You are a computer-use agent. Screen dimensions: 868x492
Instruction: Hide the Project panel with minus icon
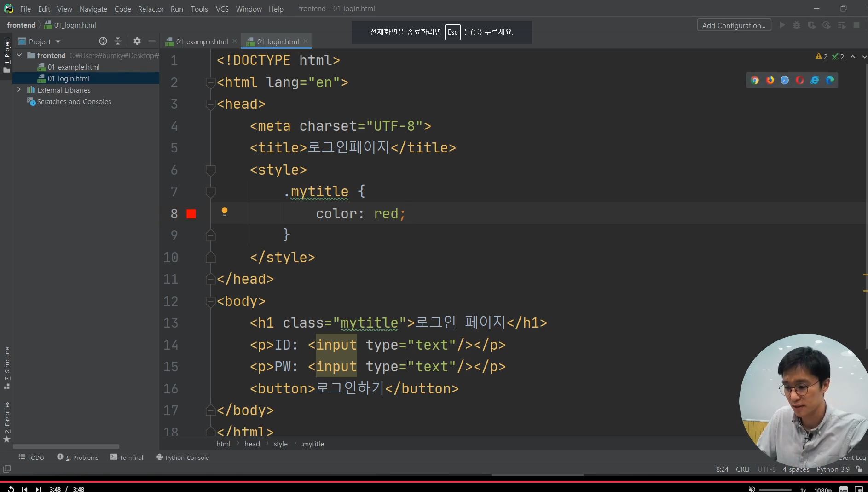(151, 41)
